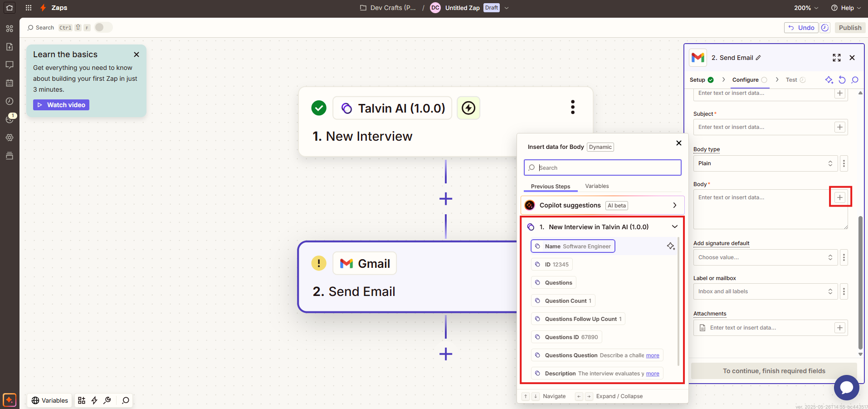Click the more link for Questions Question
The height and width of the screenshot is (409, 868).
click(653, 355)
